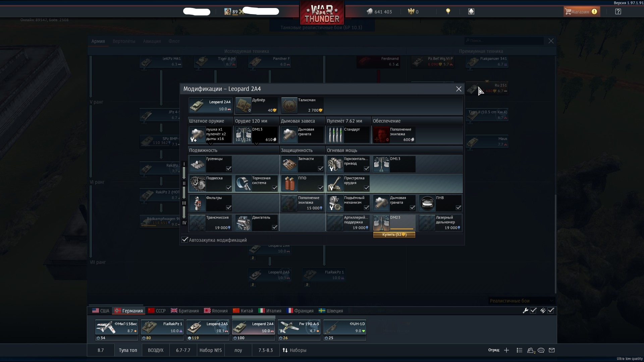Open the Горизонтальный привод modification
644x362 pixels.
point(348,164)
